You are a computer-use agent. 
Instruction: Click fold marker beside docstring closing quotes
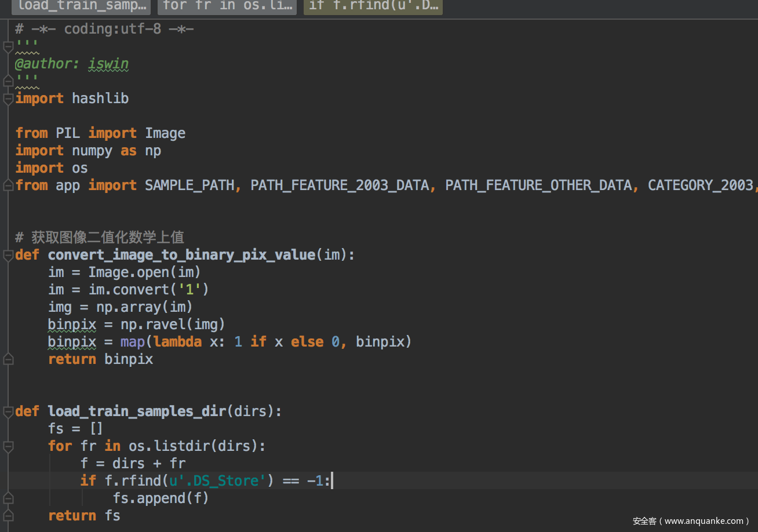8,81
